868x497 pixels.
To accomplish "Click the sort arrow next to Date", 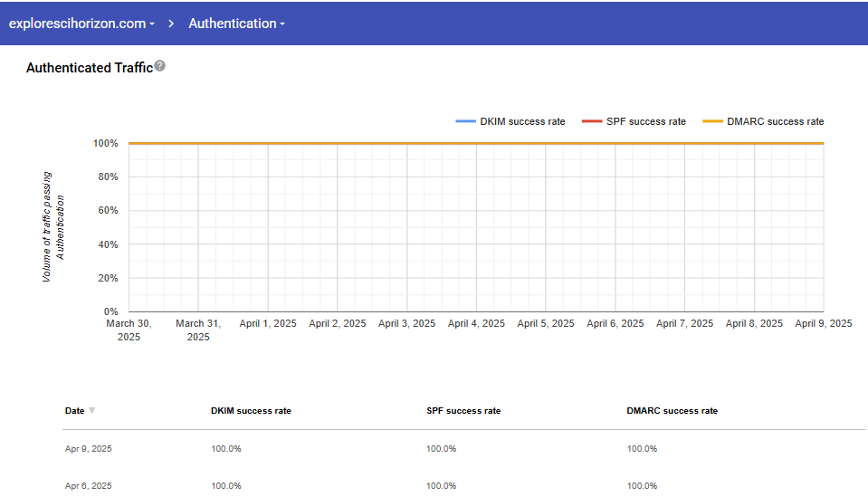I will (91, 411).
